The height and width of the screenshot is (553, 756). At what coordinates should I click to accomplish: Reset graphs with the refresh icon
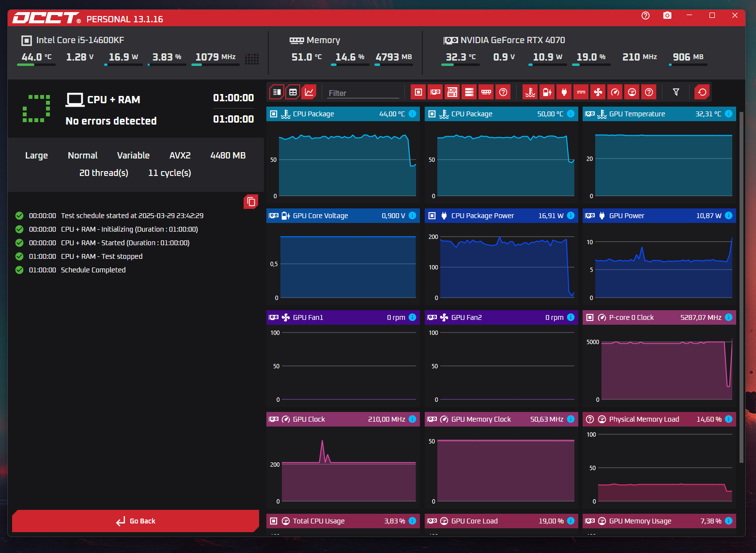point(702,92)
